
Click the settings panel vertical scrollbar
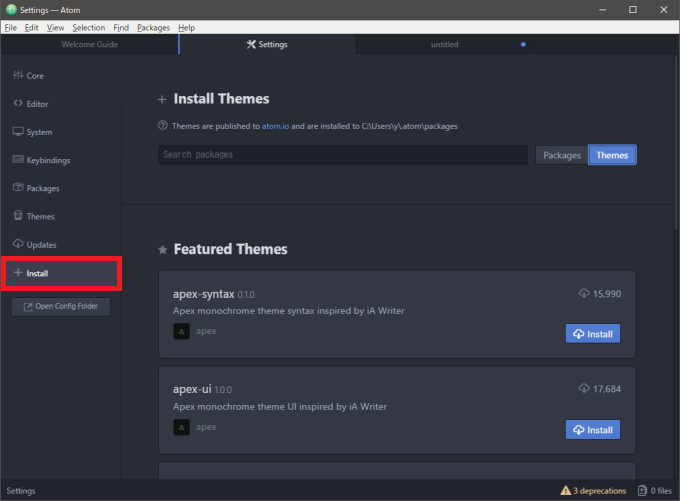pos(676,143)
